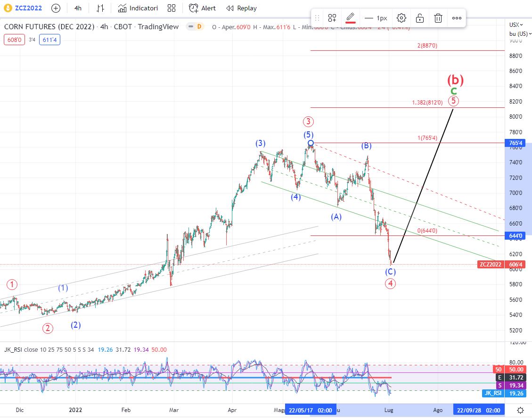Screen dimensions: 532x420
Task: Open the 4h timeframe selector
Action: [x=78, y=8]
